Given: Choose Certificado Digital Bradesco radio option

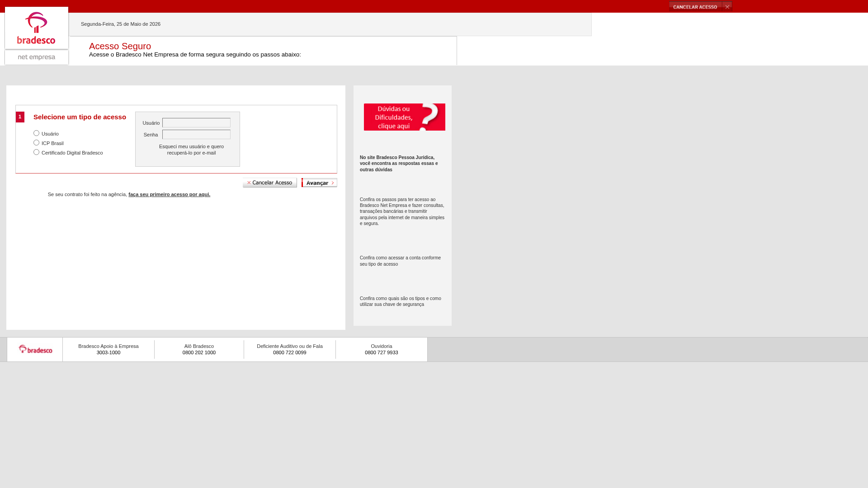Looking at the screenshot, I should (36, 152).
